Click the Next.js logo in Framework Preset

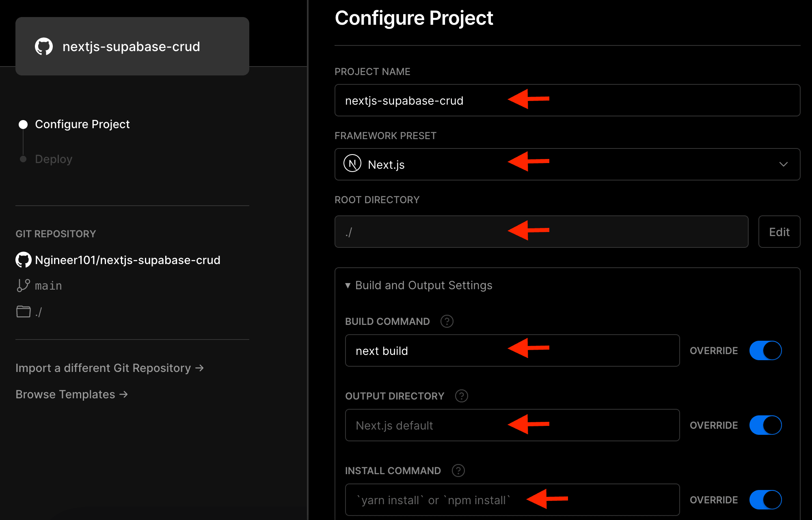coord(353,164)
